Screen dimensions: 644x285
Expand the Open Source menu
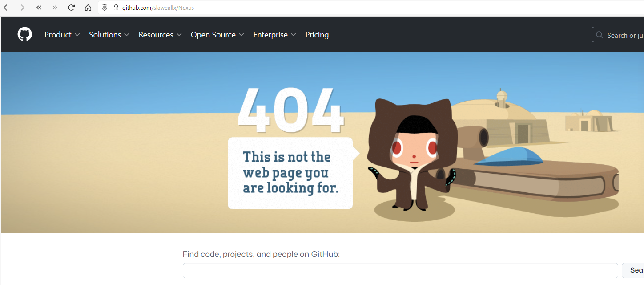point(217,35)
